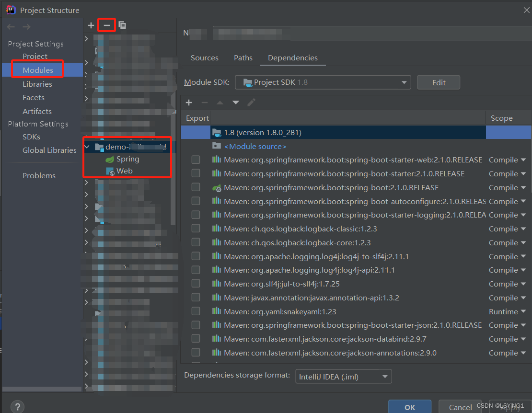Check export for spring-boot-starter-web
This screenshot has width=532, height=413.
click(196, 160)
